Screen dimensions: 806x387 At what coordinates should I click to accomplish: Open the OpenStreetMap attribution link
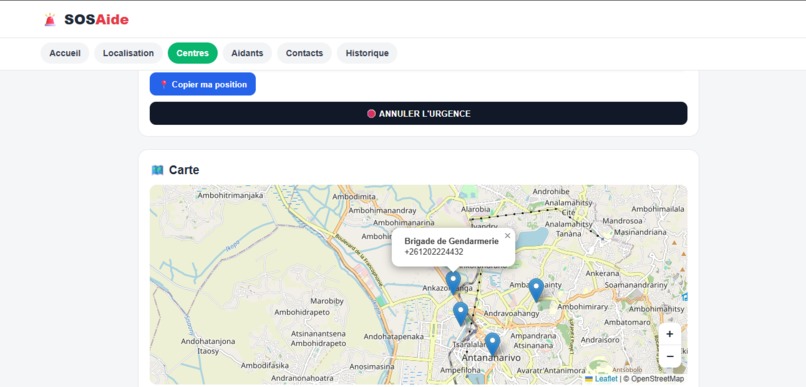[x=657, y=379]
